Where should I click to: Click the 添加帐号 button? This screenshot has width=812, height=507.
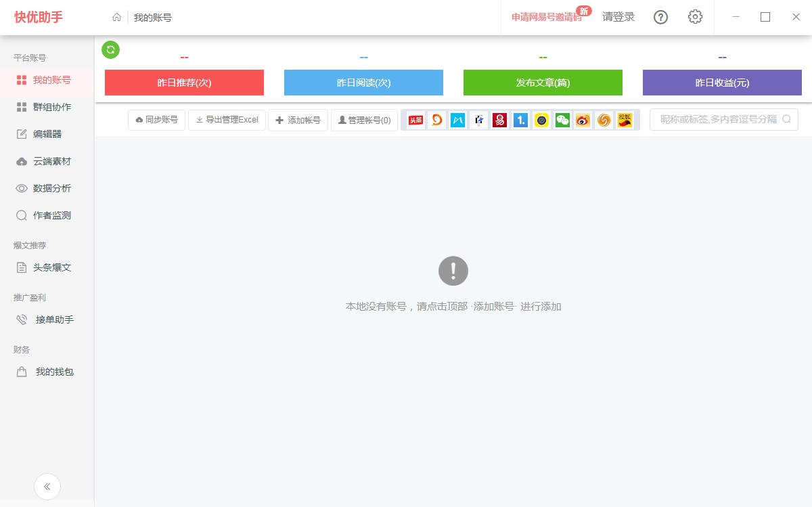[x=298, y=120]
